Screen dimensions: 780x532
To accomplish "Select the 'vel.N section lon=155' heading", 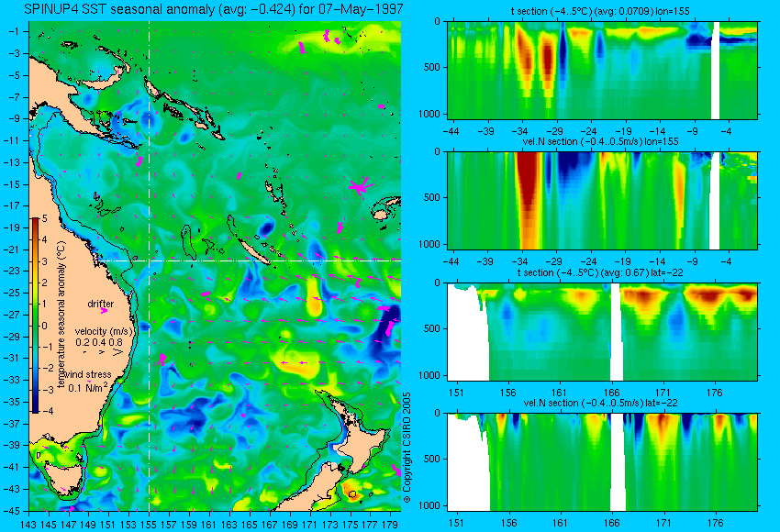I will tap(600, 141).
